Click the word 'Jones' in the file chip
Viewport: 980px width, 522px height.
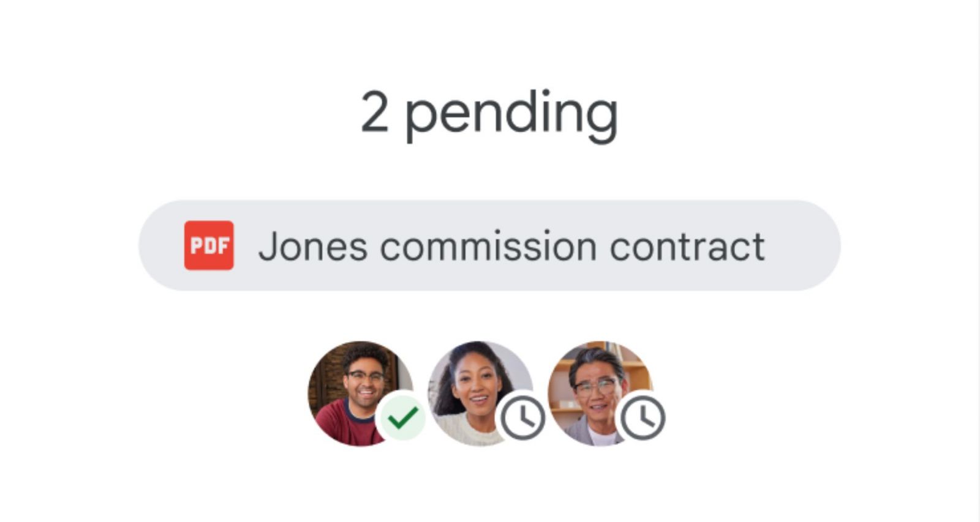coord(313,246)
